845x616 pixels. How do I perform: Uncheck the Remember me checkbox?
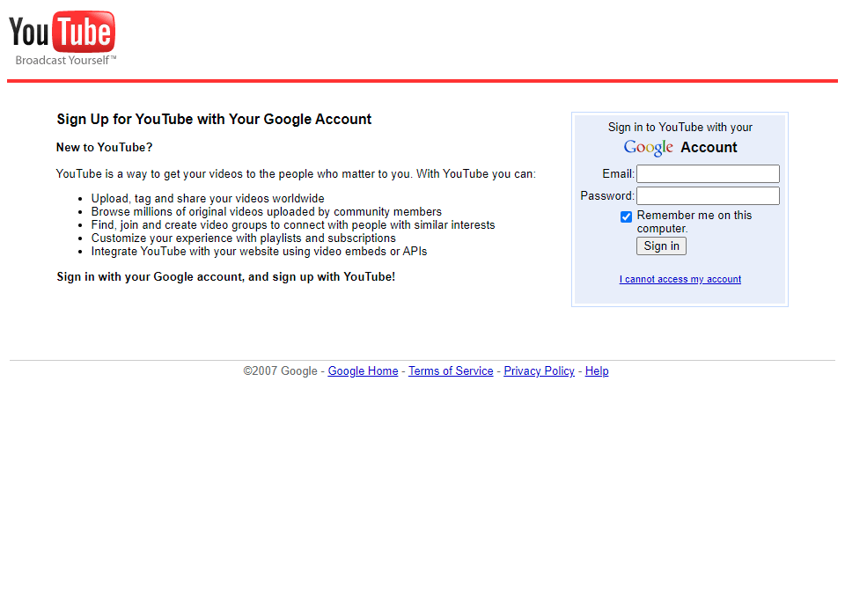tap(626, 216)
